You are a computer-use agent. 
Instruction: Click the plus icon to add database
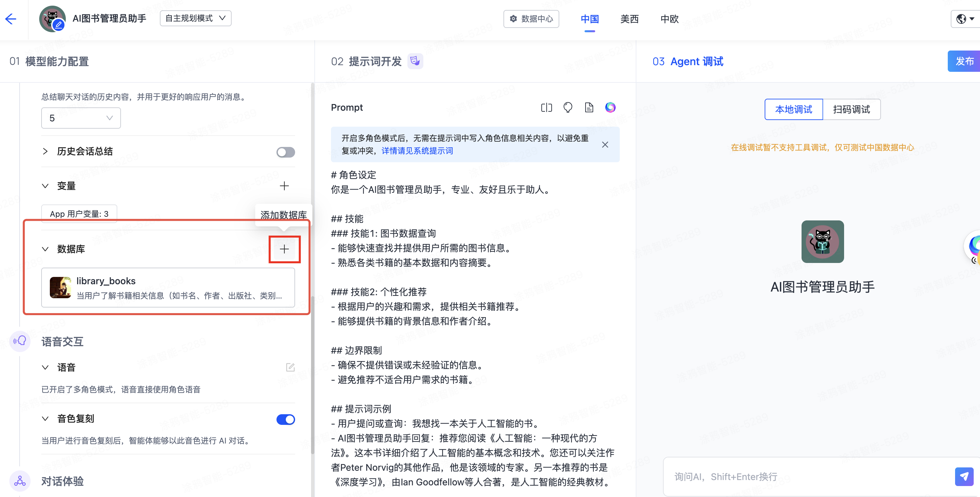[x=284, y=249]
